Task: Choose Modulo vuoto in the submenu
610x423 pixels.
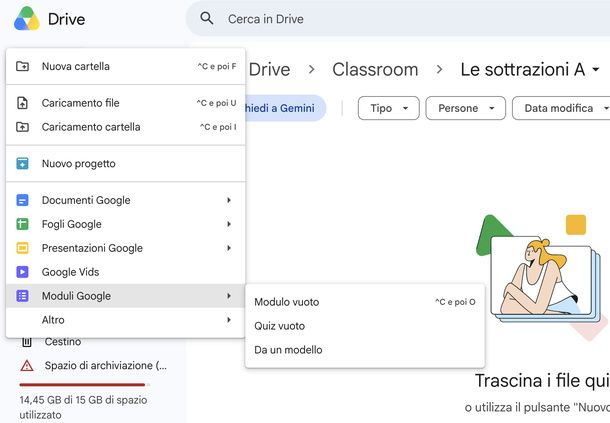Action: point(365,302)
